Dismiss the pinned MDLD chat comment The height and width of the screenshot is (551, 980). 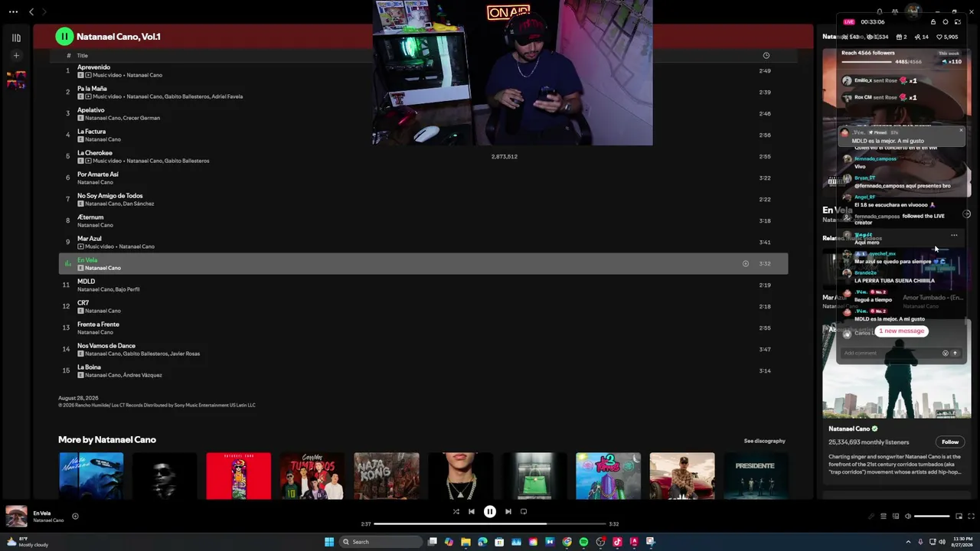(961, 131)
